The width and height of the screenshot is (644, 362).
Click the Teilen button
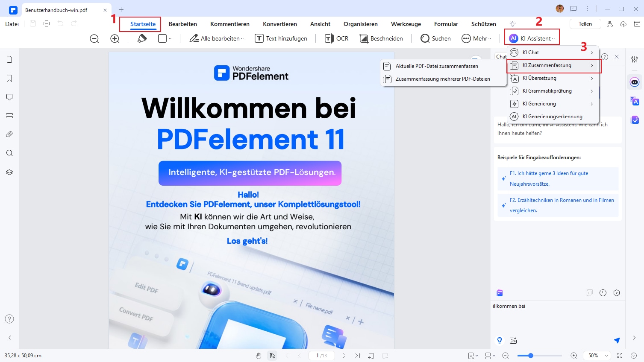(585, 24)
